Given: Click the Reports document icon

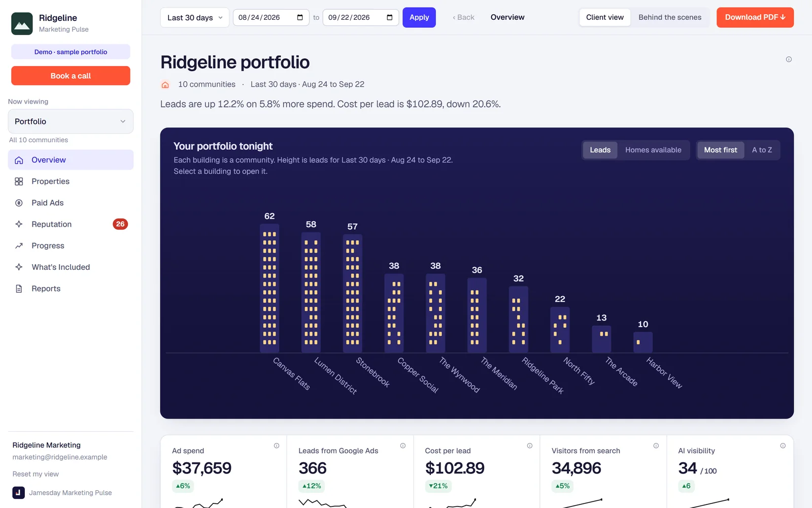Looking at the screenshot, I should [19, 289].
